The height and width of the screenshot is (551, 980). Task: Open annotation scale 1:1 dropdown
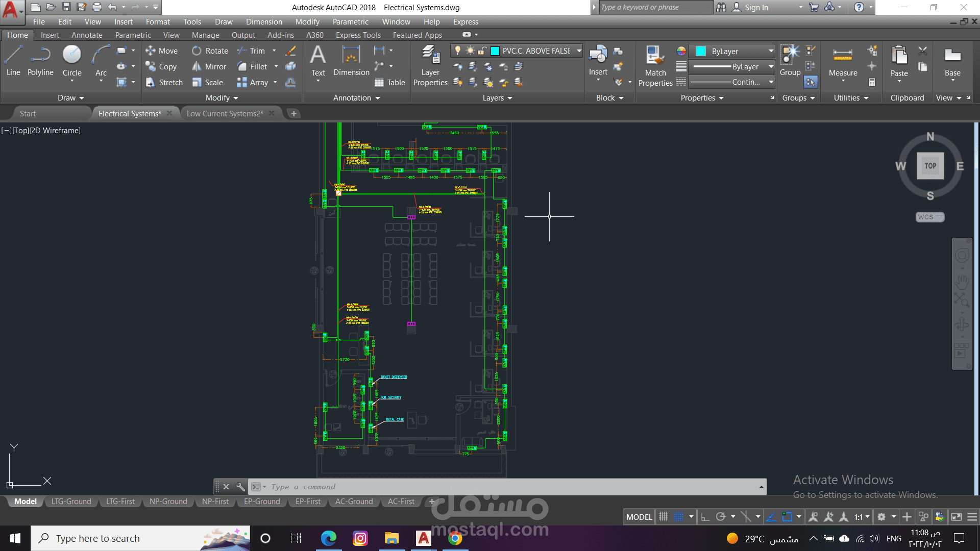pos(862,517)
